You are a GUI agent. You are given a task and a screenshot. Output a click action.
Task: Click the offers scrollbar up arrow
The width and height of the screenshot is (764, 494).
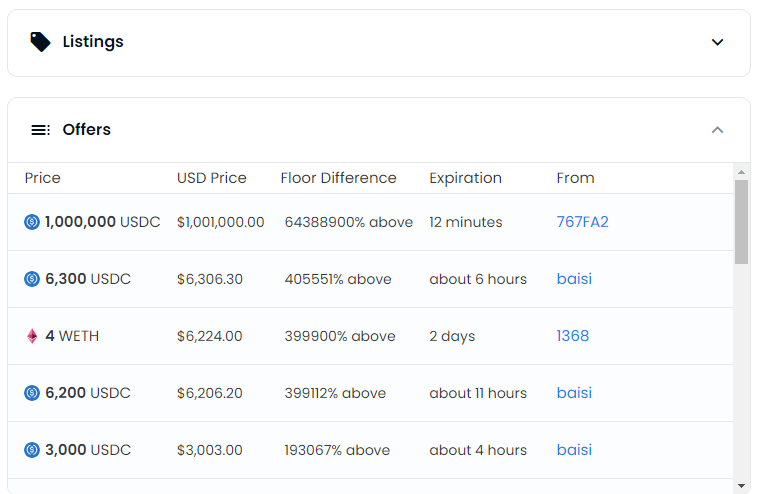click(741, 171)
